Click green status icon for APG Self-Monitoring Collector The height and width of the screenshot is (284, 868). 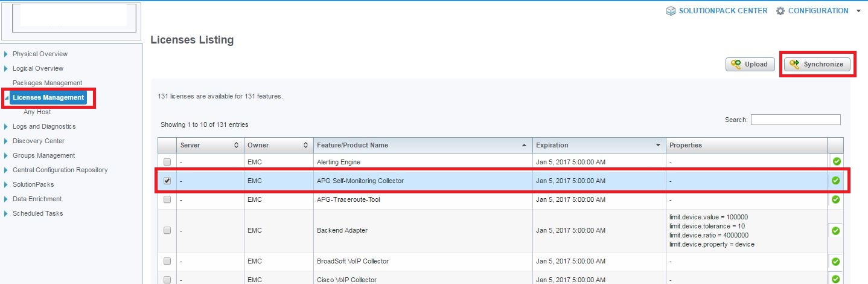pyautogui.click(x=836, y=180)
